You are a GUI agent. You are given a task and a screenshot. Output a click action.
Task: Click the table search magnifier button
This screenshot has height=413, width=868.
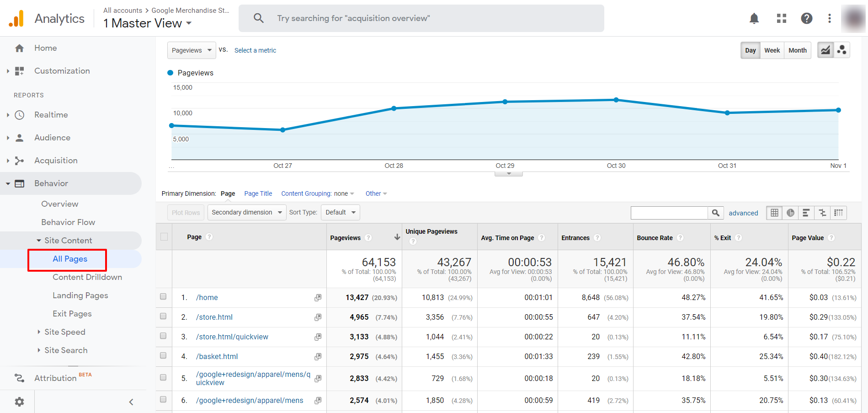(x=716, y=213)
